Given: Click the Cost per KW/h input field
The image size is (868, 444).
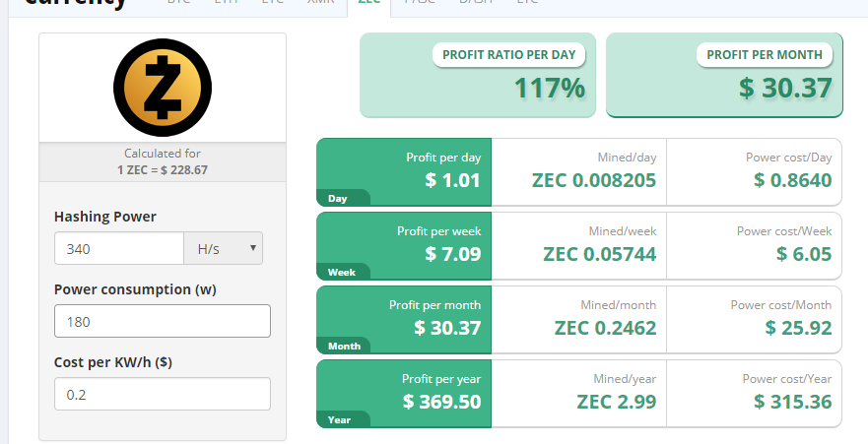Looking at the screenshot, I should pyautogui.click(x=163, y=394).
